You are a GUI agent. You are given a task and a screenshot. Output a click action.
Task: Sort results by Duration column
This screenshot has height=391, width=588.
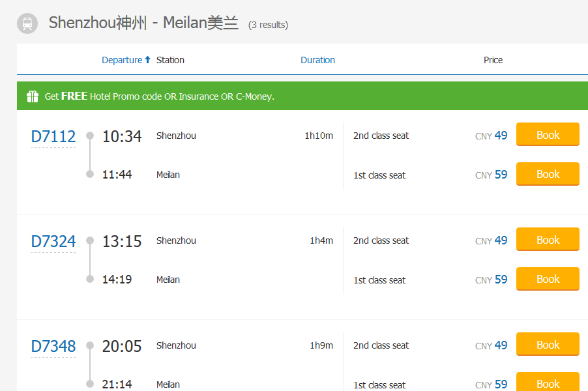[317, 60]
